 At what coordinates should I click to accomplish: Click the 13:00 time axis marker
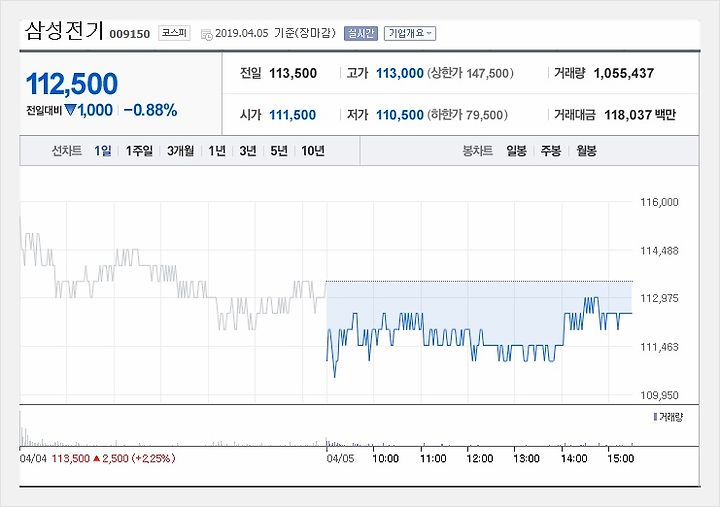(527, 458)
